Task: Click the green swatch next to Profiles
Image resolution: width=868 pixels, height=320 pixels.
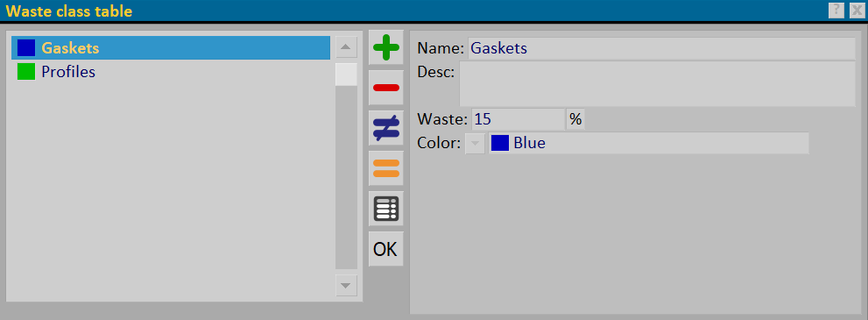Action: 26,72
